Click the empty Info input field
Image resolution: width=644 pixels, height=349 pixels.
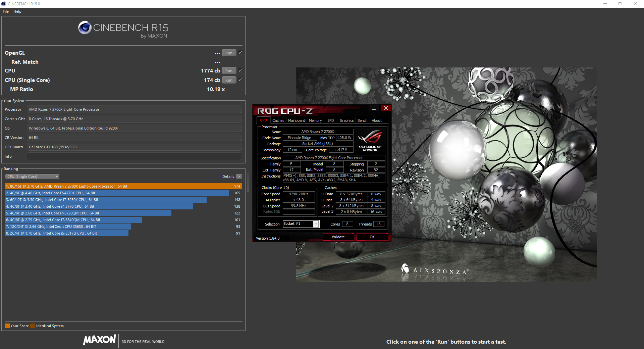tap(135, 156)
